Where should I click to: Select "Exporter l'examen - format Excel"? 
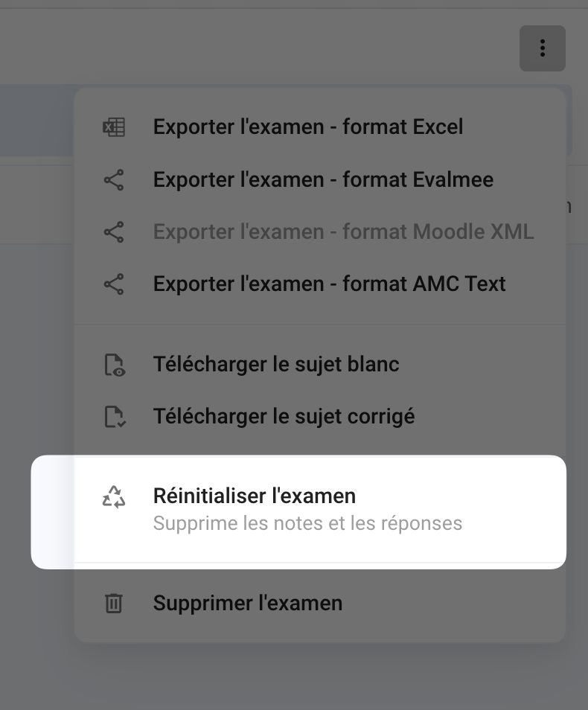click(307, 127)
